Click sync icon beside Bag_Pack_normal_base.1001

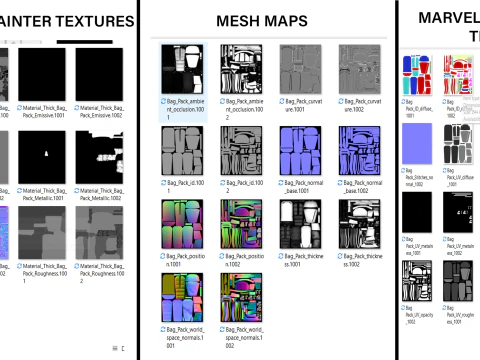coord(281,183)
